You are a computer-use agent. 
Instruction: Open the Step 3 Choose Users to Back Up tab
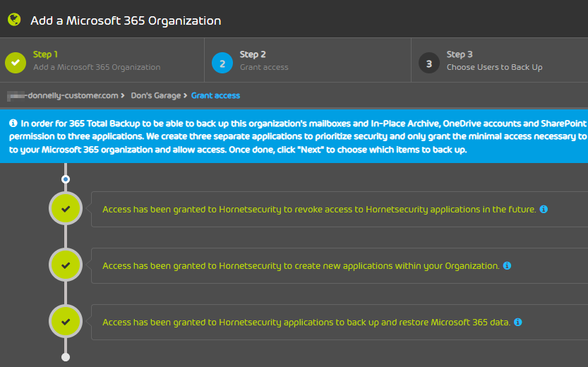tap(500, 60)
